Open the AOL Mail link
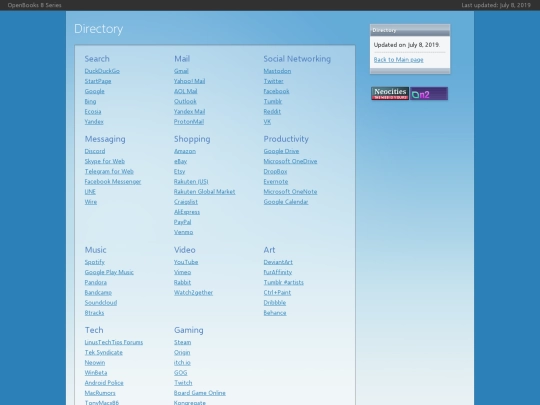Image resolution: width=540 pixels, height=405 pixels. pyautogui.click(x=186, y=91)
